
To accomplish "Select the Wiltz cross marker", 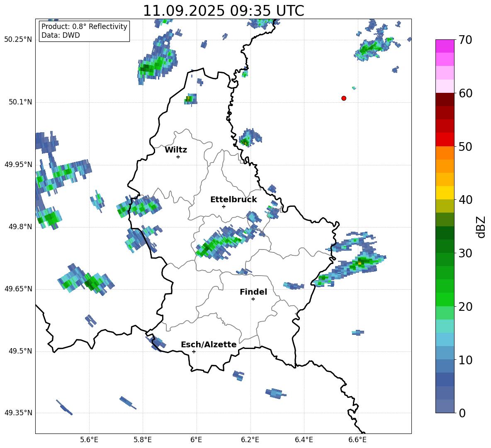I will pos(178,157).
